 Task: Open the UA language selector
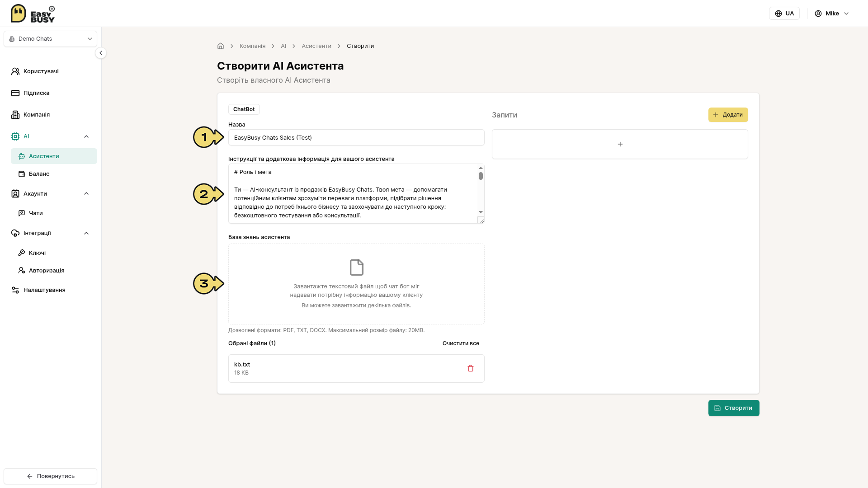[784, 14]
